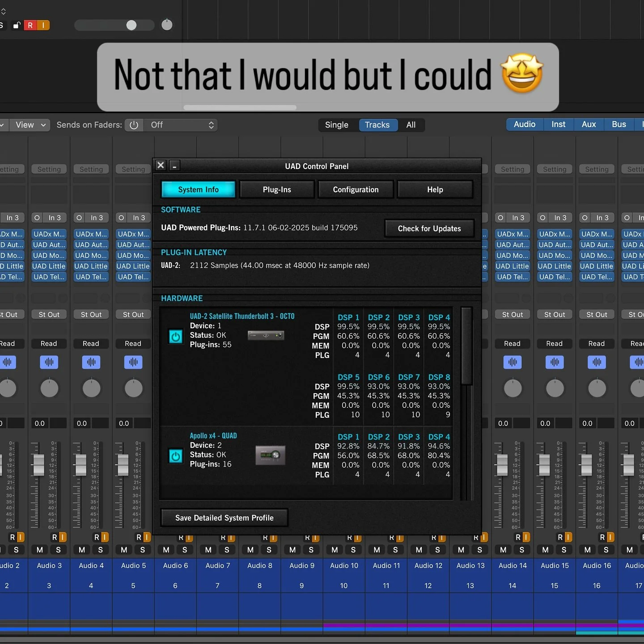This screenshot has width=644, height=644.
Task: Toggle power for UAD-2 Satellite Thunderbolt device
Action: (176, 336)
